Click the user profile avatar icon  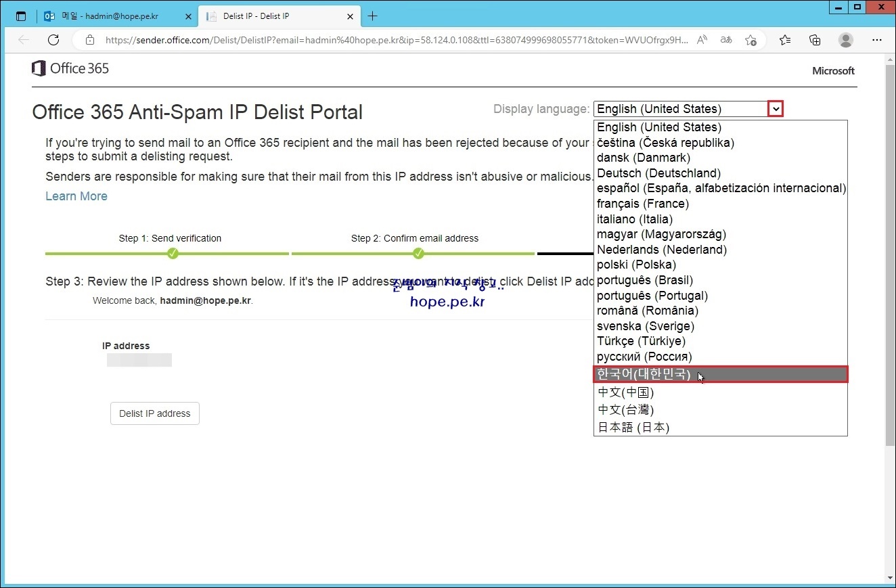click(846, 40)
